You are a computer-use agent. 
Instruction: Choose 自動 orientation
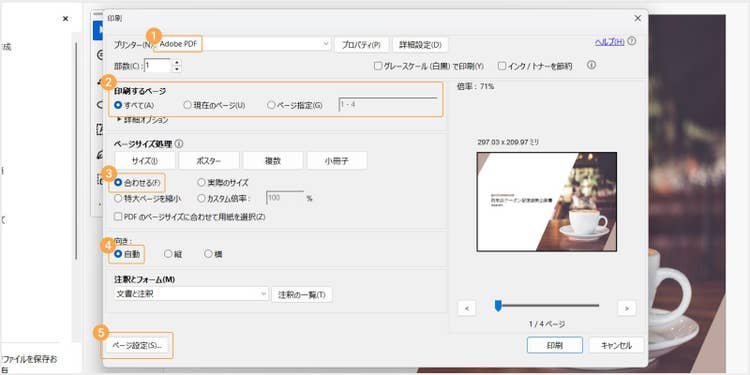pos(118,254)
